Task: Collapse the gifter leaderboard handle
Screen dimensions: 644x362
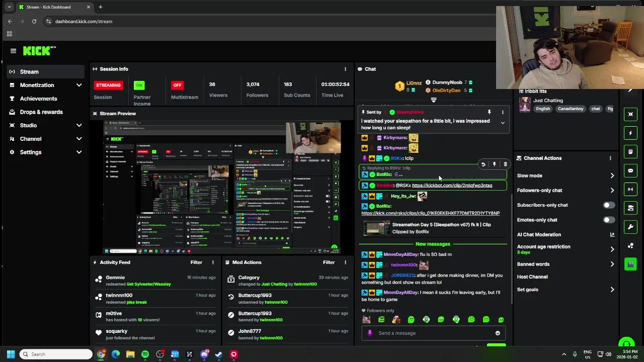Action: click(x=433, y=100)
